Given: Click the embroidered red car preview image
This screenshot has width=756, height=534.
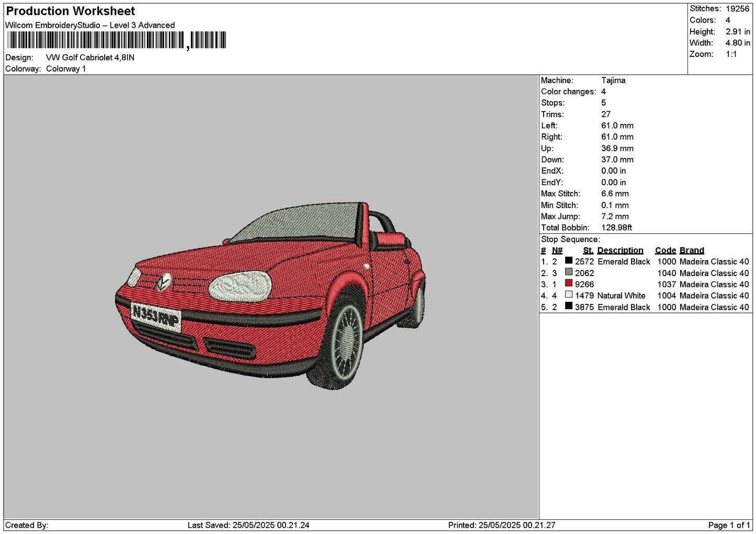Looking at the screenshot, I should (270, 295).
